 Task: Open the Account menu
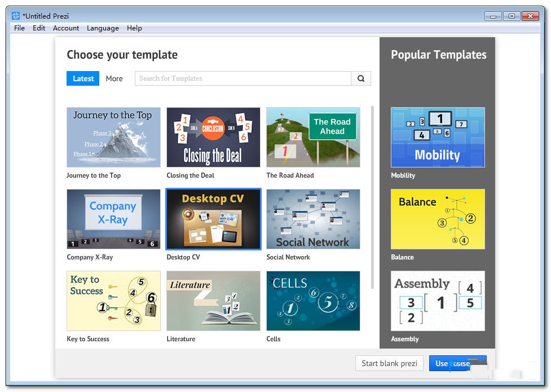tap(66, 28)
